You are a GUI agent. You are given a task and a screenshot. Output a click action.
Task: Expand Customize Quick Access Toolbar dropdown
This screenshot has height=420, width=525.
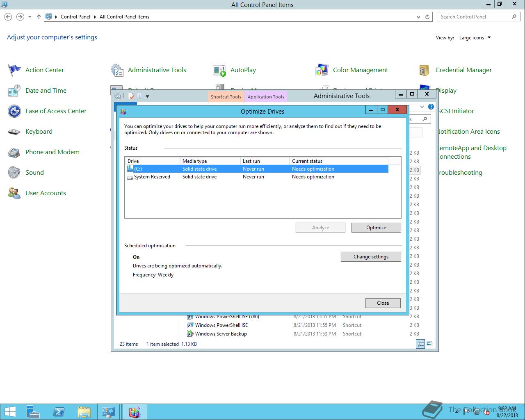click(147, 96)
